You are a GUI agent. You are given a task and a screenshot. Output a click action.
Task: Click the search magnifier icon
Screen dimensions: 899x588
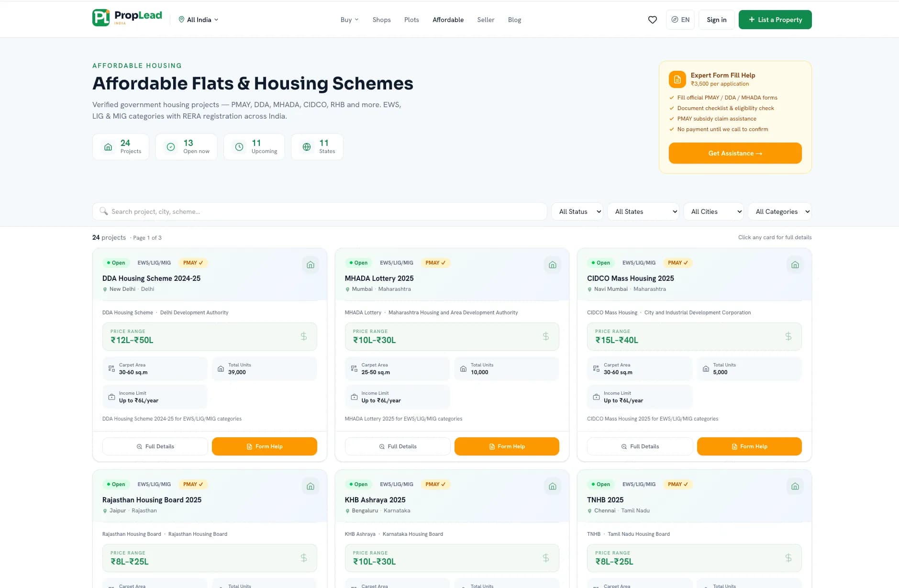[x=103, y=211]
